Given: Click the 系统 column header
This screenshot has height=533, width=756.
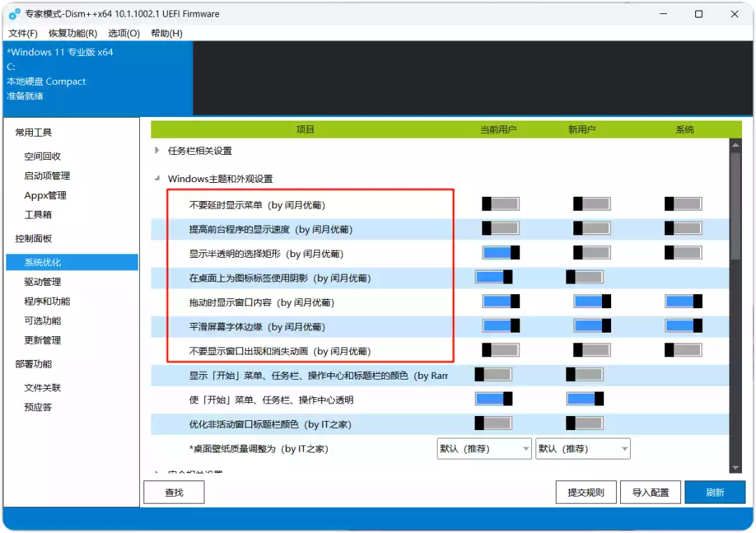Looking at the screenshot, I should [x=684, y=130].
